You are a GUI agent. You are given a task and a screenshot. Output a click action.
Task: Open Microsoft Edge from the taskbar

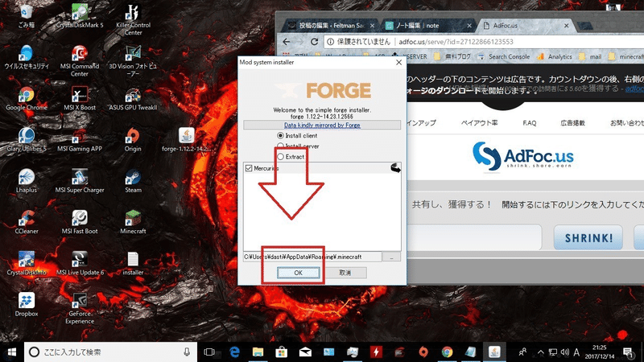(234, 352)
